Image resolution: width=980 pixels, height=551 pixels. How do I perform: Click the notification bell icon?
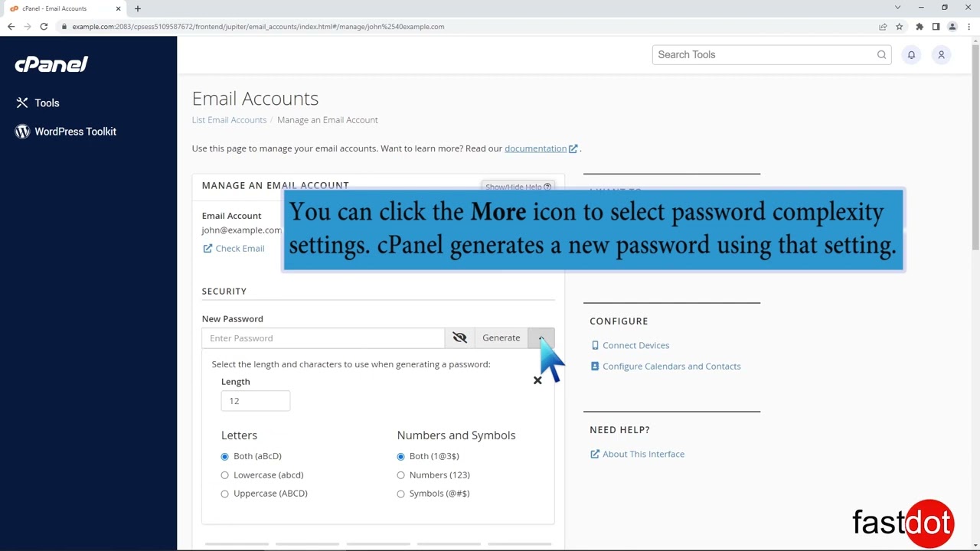pyautogui.click(x=911, y=54)
